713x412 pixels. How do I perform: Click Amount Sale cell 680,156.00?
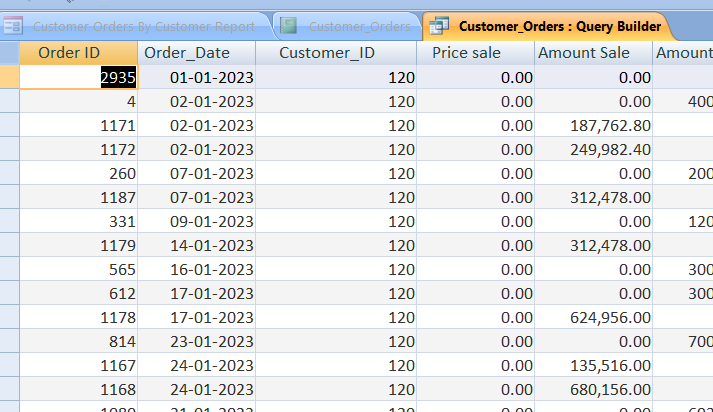[593, 390]
